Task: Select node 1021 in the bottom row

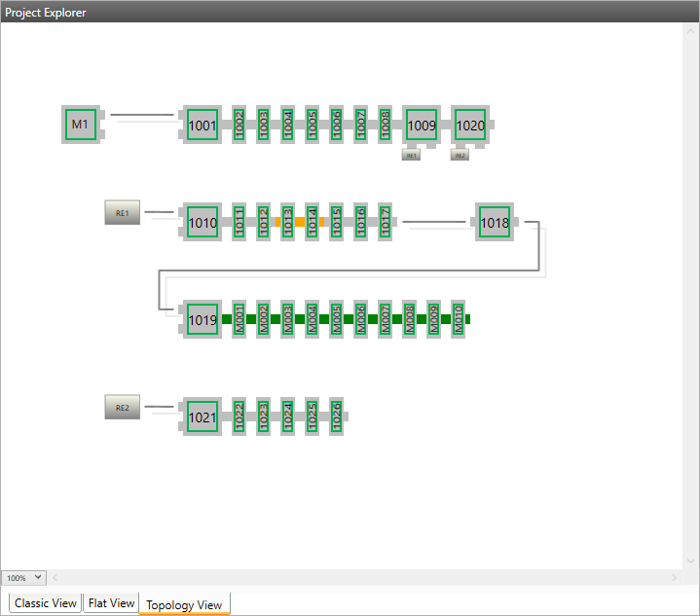Action: pos(203,417)
